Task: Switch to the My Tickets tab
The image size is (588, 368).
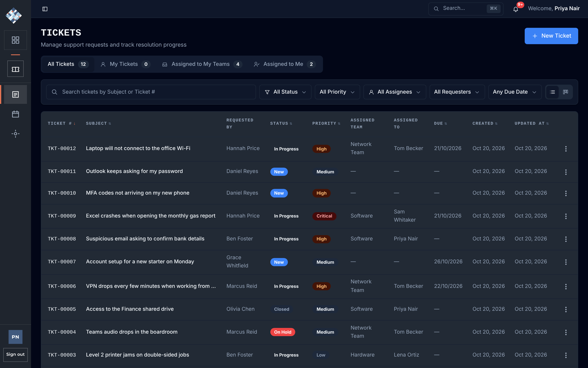Action: pyautogui.click(x=125, y=64)
